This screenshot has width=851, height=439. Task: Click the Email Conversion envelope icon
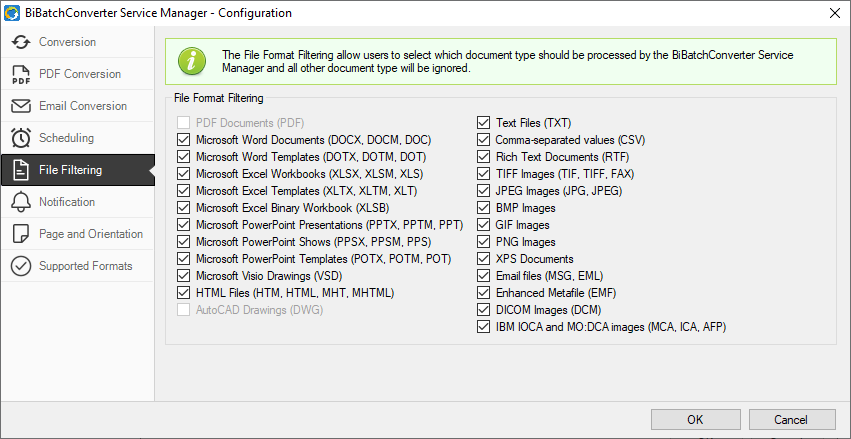coord(21,106)
